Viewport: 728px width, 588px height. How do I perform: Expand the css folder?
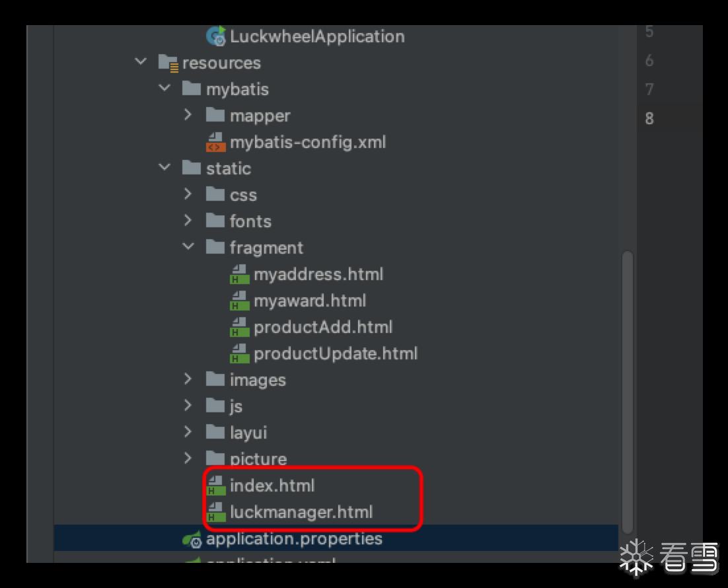pyautogui.click(x=188, y=194)
